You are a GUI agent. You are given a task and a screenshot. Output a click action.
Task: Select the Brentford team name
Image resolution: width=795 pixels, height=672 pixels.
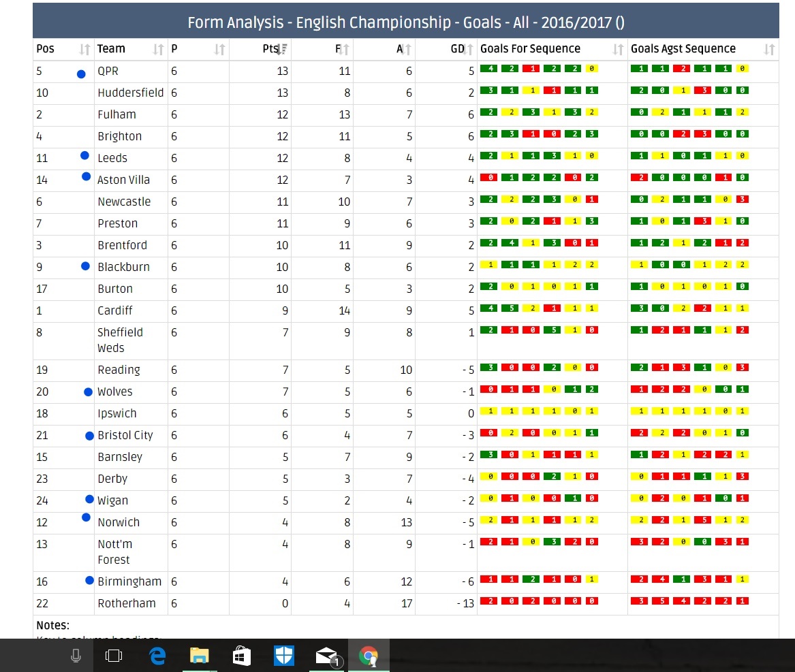122,245
